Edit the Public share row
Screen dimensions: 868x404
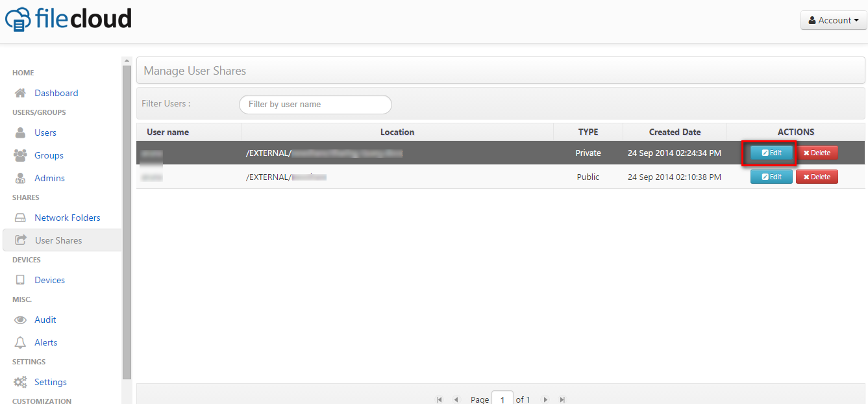(771, 177)
